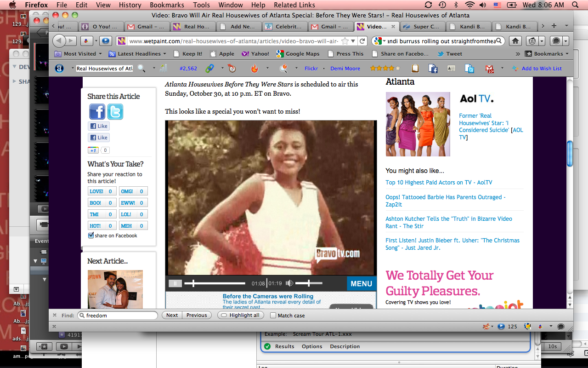Reload the page with the refresh icon
The width and height of the screenshot is (588, 368).
pyautogui.click(x=362, y=41)
